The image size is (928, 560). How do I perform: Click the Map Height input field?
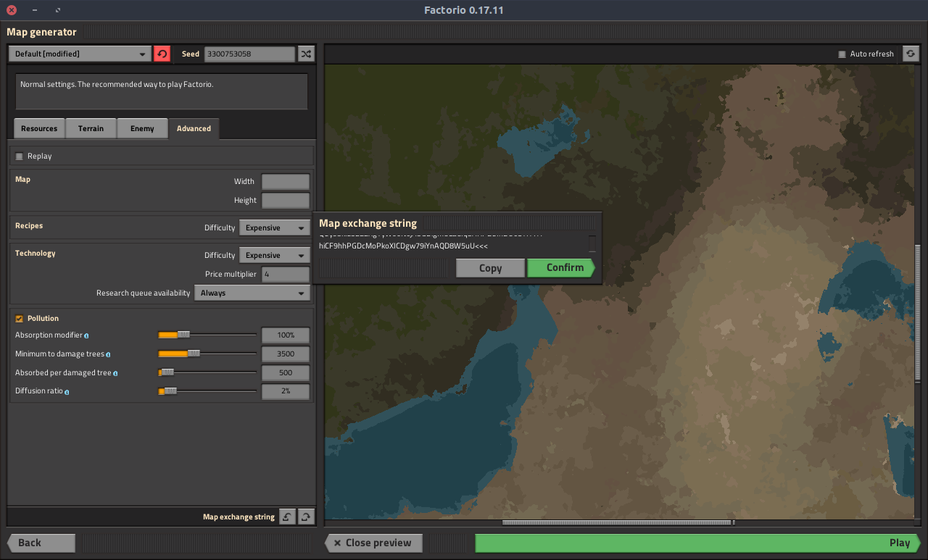(286, 200)
